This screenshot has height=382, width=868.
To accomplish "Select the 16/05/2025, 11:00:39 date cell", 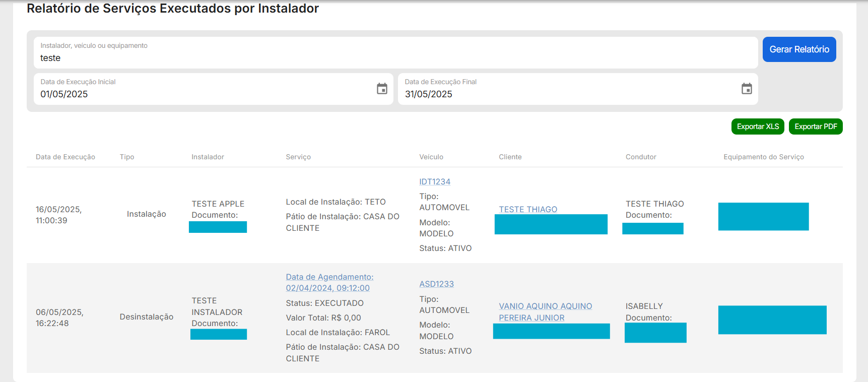I will pos(58,215).
